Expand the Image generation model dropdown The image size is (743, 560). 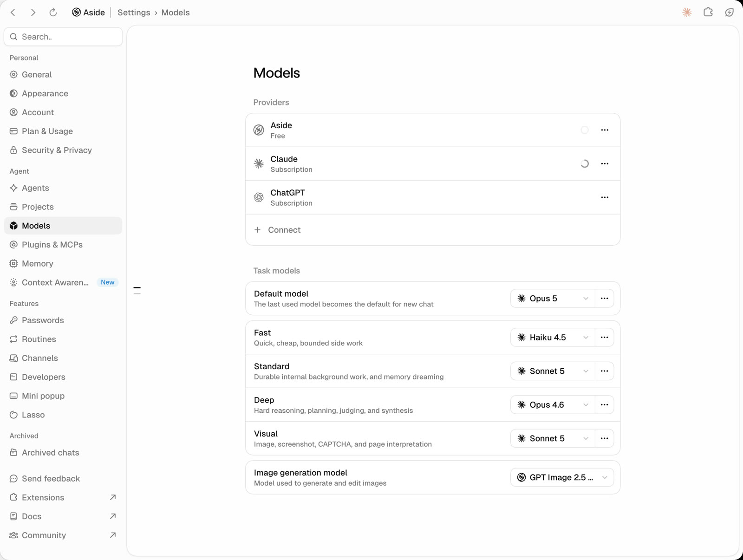click(562, 477)
